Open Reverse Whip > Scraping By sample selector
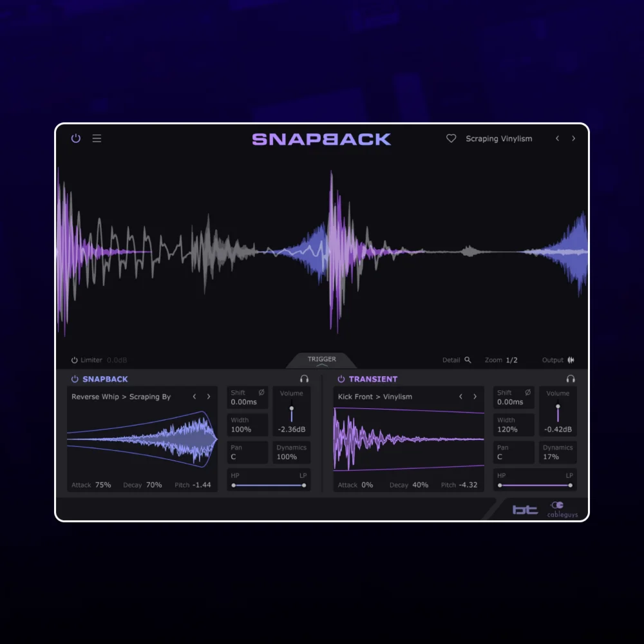The width and height of the screenshot is (644, 644). click(x=121, y=397)
